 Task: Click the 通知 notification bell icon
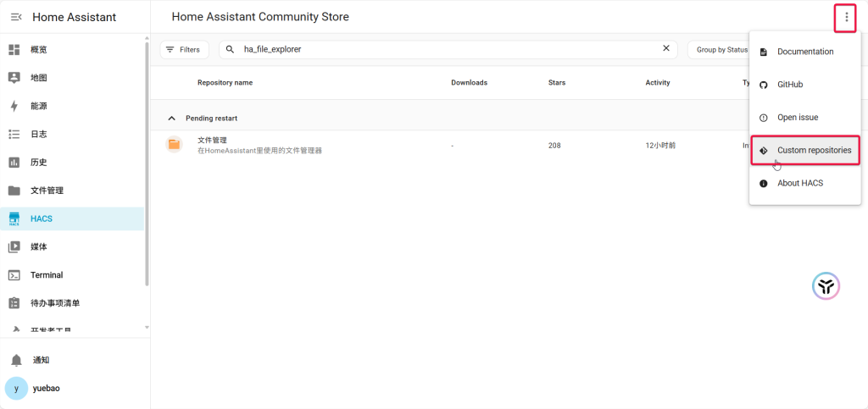pyautogui.click(x=17, y=361)
